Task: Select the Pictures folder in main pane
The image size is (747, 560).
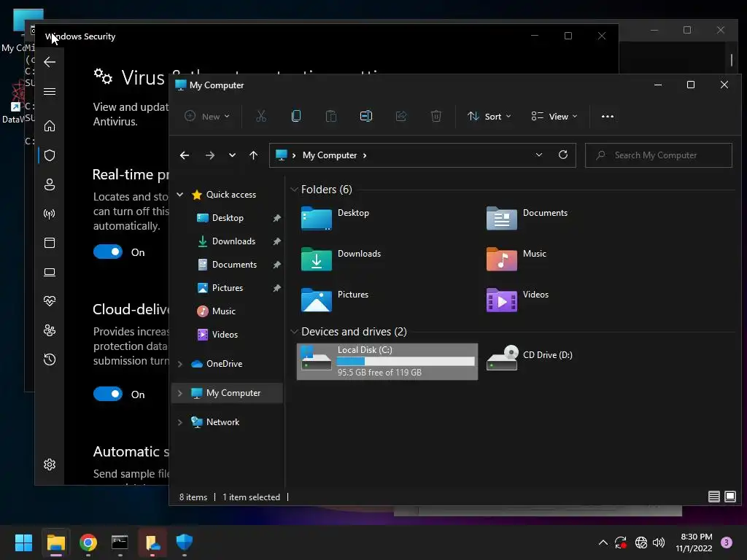Action: [x=335, y=300]
